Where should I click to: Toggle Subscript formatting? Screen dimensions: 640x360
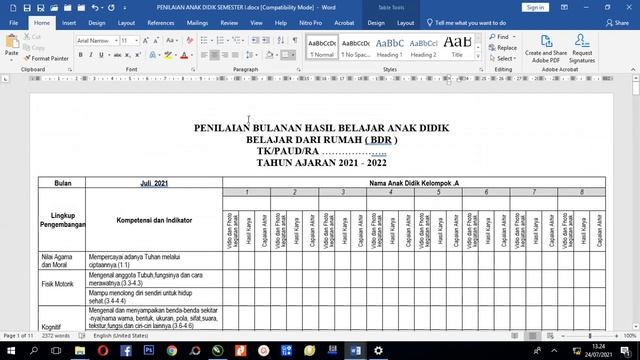point(128,55)
